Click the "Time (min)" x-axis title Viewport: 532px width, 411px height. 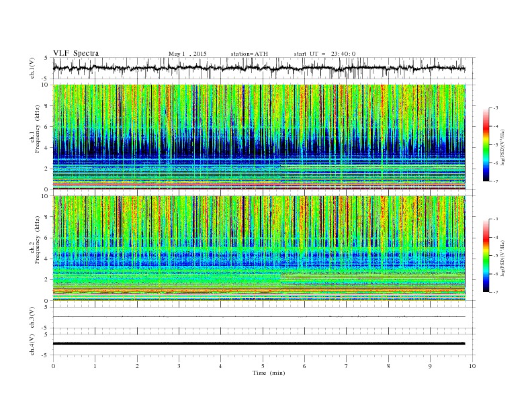point(269,373)
